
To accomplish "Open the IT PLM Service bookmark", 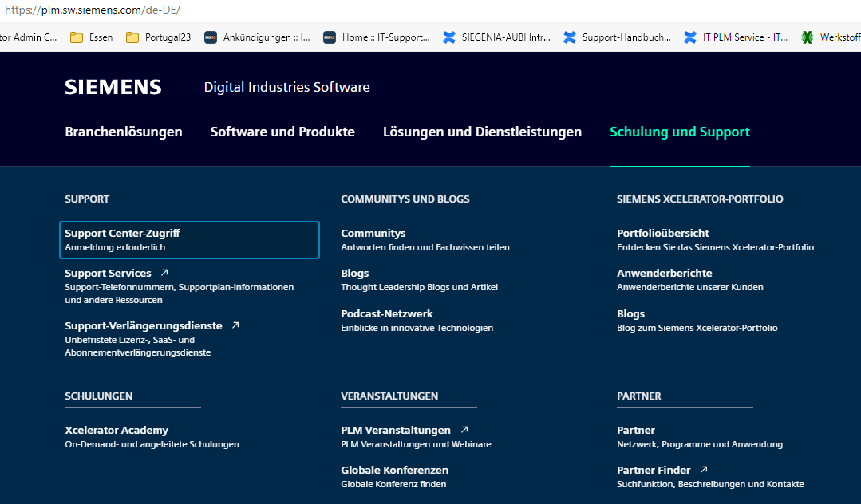I will [736, 37].
